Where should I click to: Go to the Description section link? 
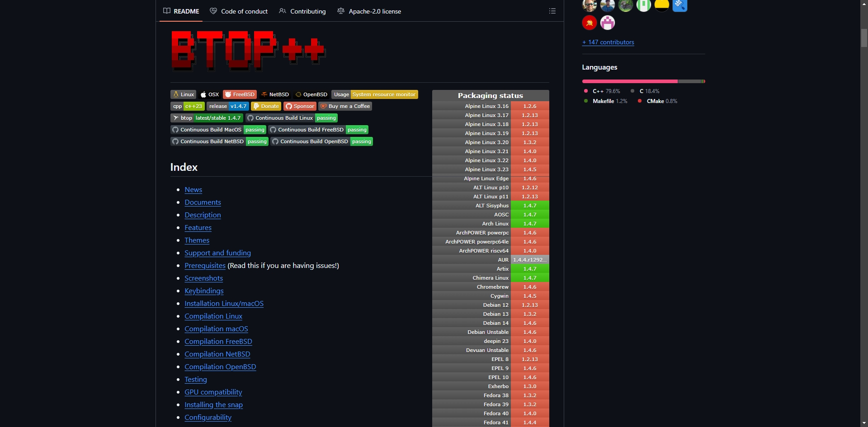(203, 215)
